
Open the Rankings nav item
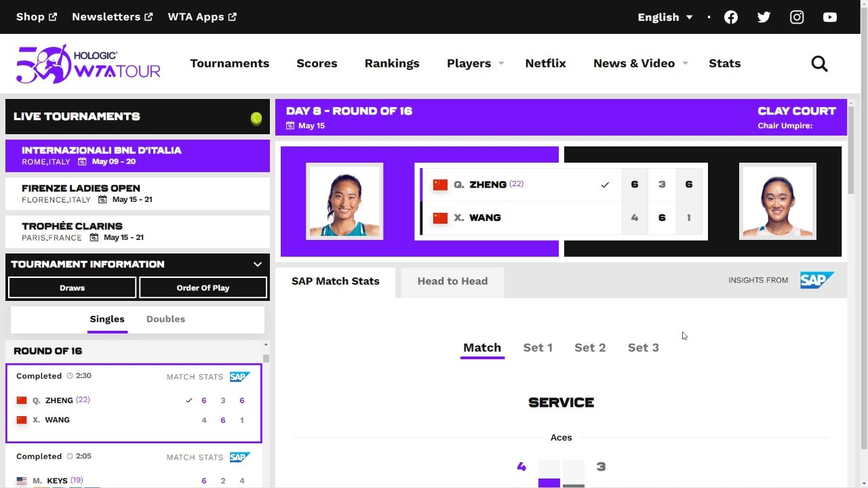tap(392, 63)
